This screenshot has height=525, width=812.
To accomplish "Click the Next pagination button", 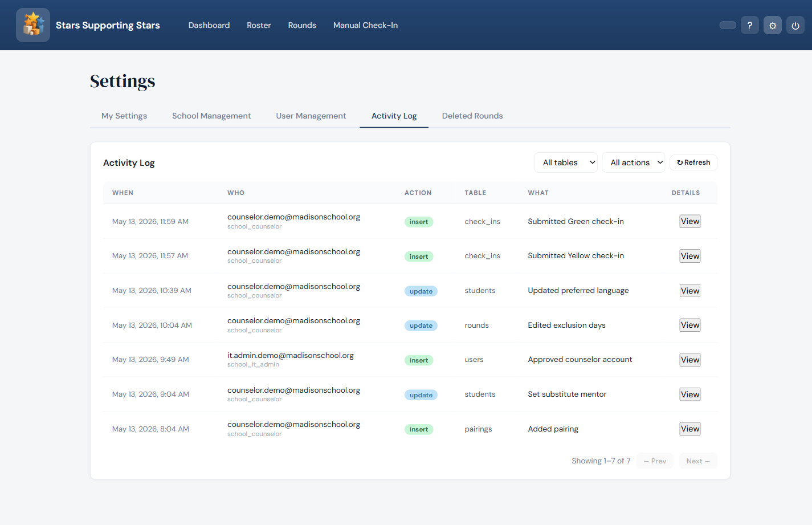I will (698, 461).
